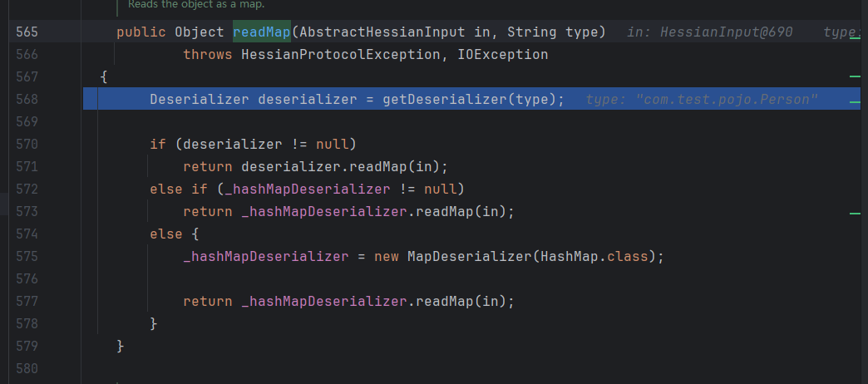Toggle breakpoint on gutter line 577
Image resolution: width=868 pixels, height=384 pixels.
(27, 302)
